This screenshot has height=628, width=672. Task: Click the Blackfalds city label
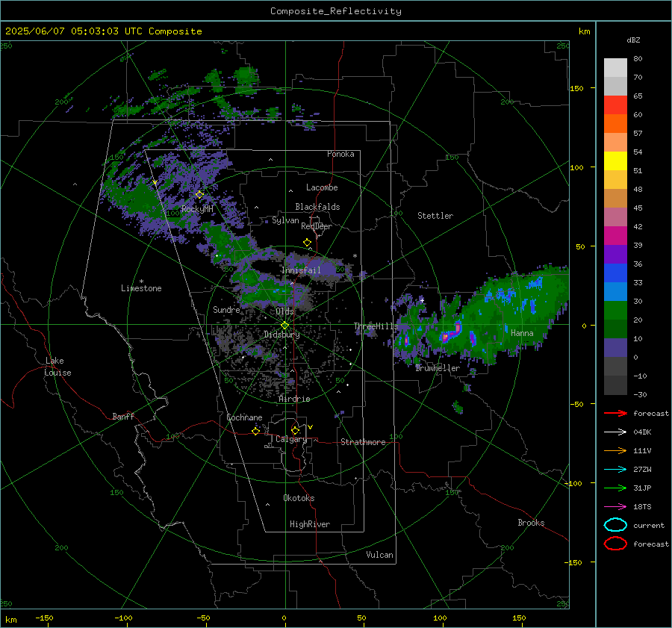coord(317,207)
